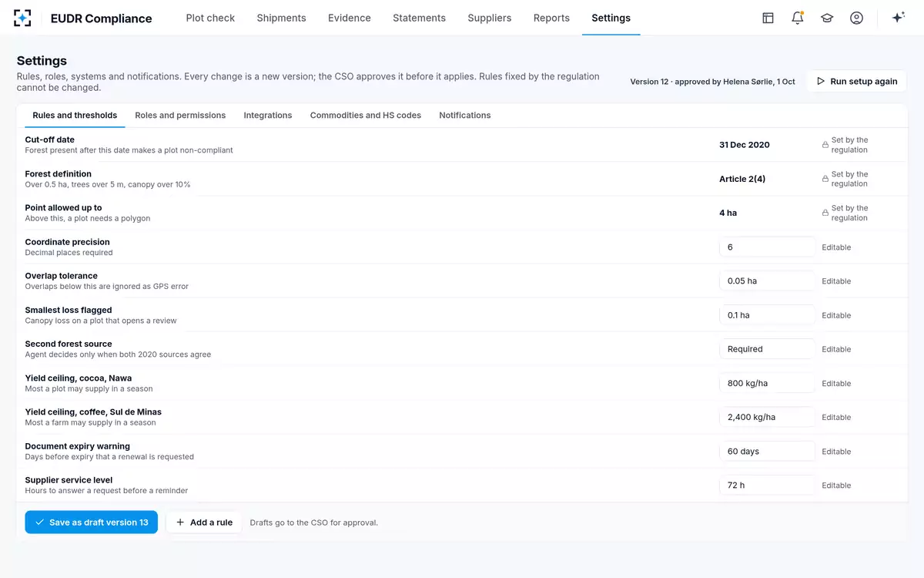The image size is (924, 578).
Task: Go to the Statements menu
Action: 419,18
